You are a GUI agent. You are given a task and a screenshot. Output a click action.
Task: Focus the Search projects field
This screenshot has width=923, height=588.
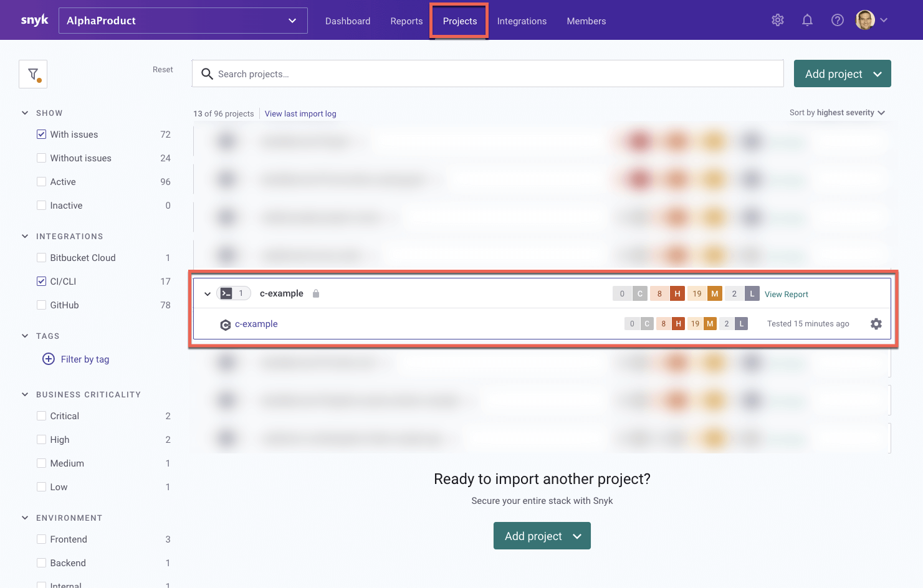[487, 73]
